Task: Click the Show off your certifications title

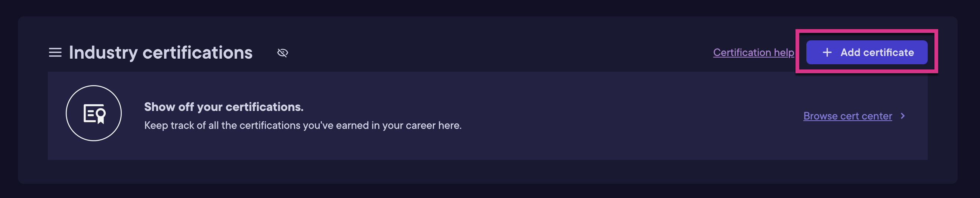Action: pos(224,107)
